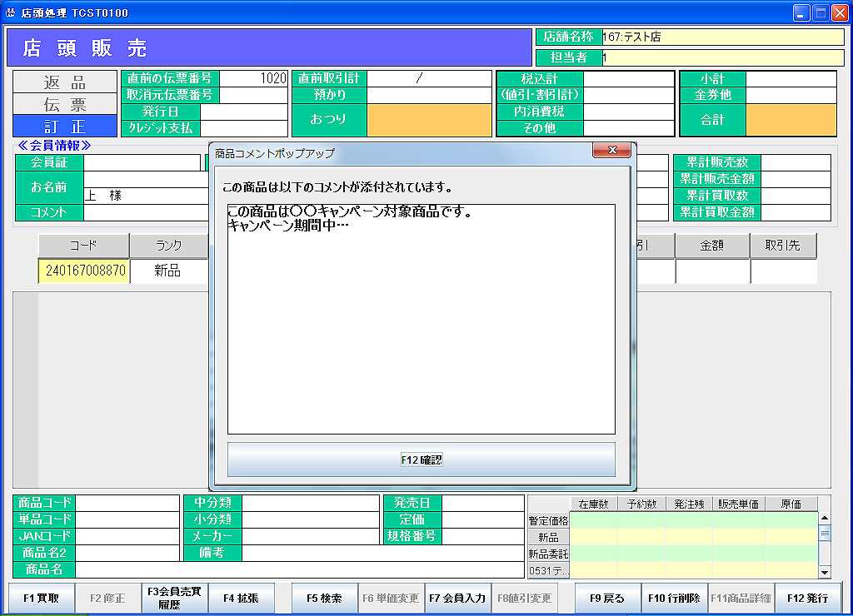
Task: Open F11 商品詳細
Action: (x=741, y=598)
